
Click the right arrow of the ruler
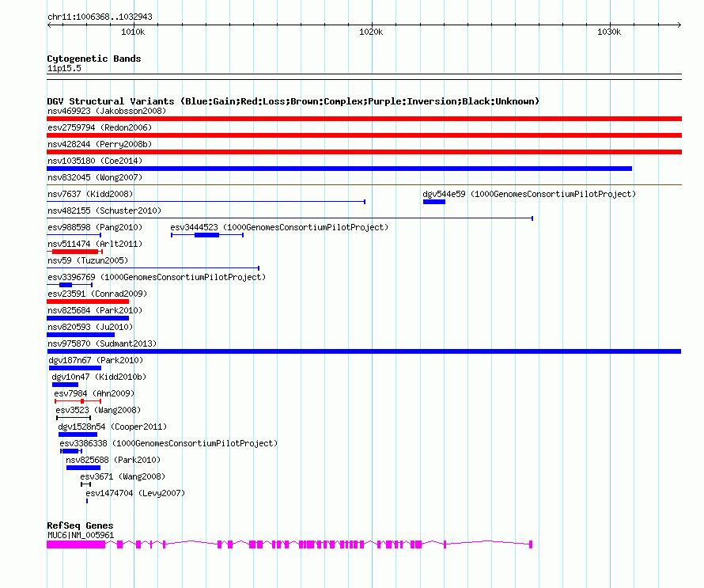[x=679, y=25]
